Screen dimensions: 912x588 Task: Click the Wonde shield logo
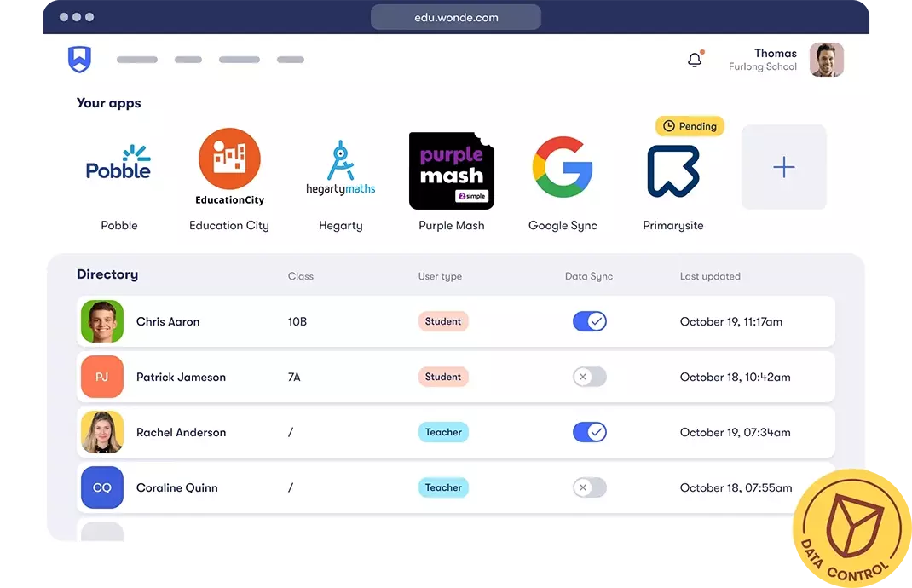coord(79,60)
